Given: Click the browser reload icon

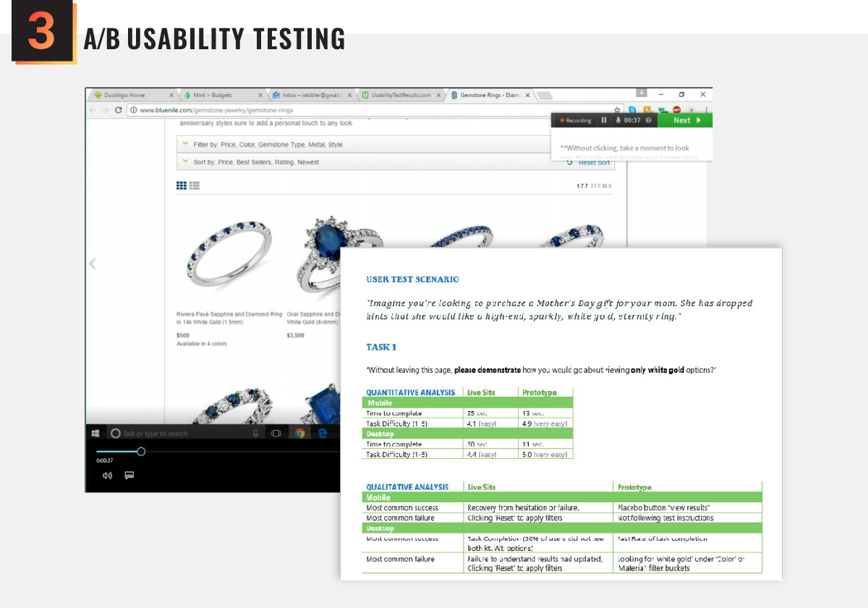Looking at the screenshot, I should tap(119, 110).
